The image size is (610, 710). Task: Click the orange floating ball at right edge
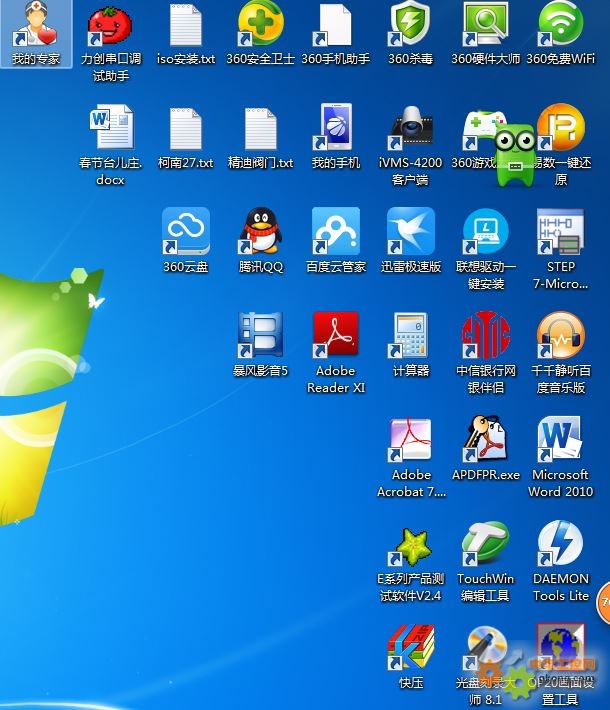pyautogui.click(x=604, y=603)
